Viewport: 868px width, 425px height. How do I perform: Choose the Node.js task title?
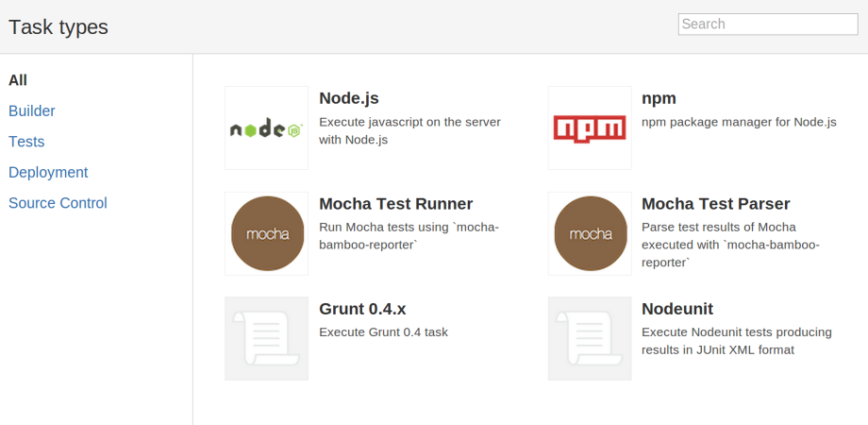pos(349,98)
